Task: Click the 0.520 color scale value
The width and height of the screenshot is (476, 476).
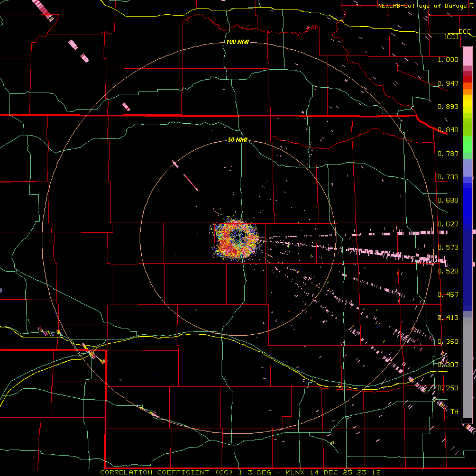Action: click(x=448, y=271)
